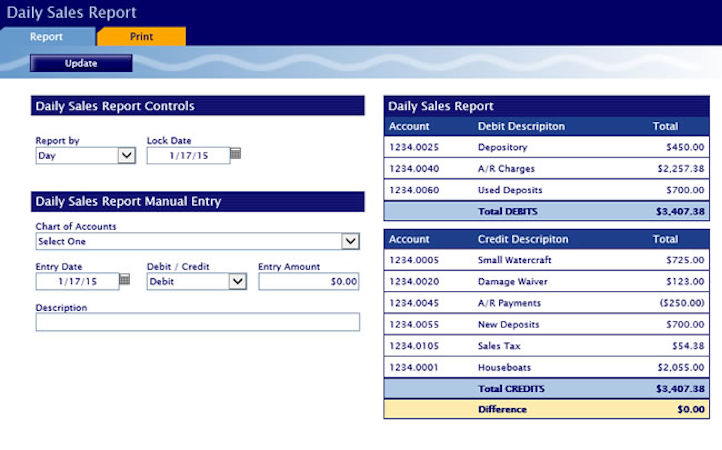Click the ($250.00) amount
Image resolution: width=722 pixels, height=450 pixels.
tap(682, 303)
